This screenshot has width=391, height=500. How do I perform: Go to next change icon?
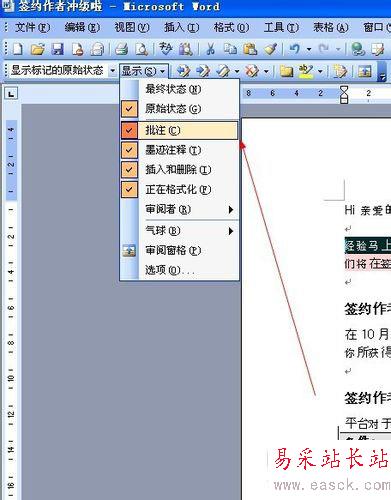(x=203, y=71)
